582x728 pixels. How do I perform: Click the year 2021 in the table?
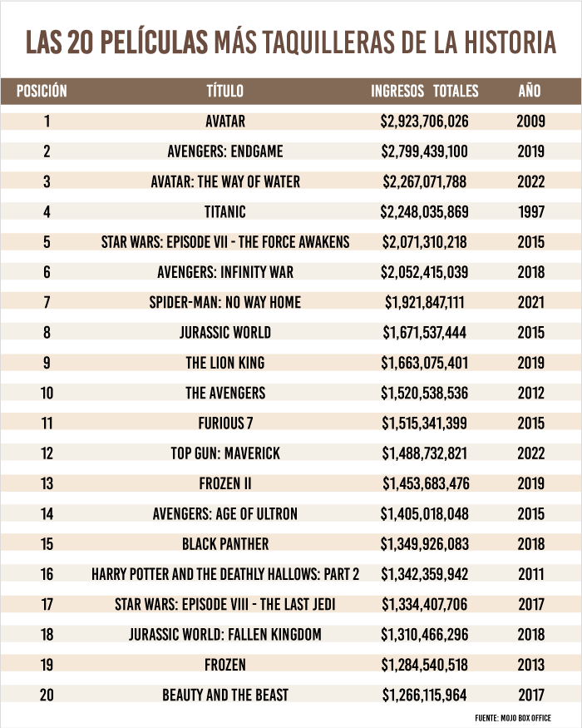click(530, 302)
